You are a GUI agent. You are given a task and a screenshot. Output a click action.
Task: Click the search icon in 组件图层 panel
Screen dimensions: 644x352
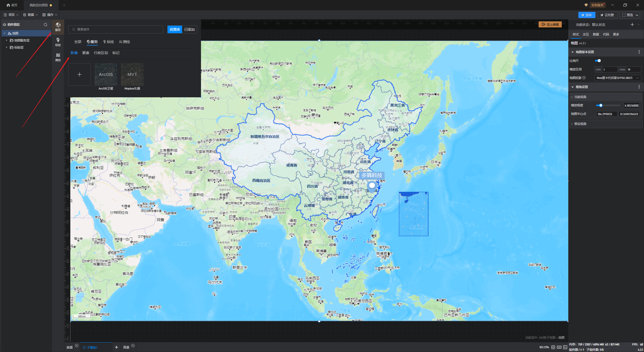[x=46, y=25]
